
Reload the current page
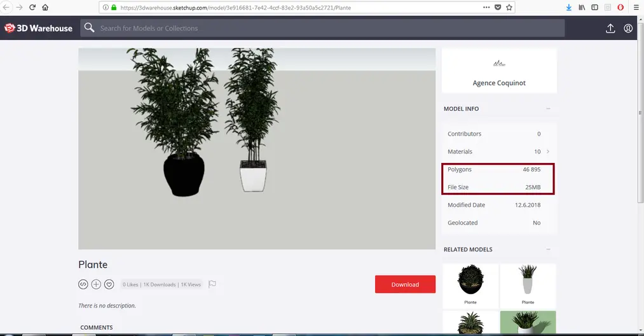click(x=32, y=8)
